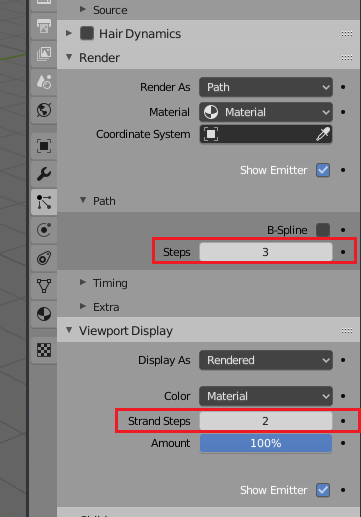361x517 pixels.
Task: Open the Texture properties checker tab
Action: pos(44,350)
